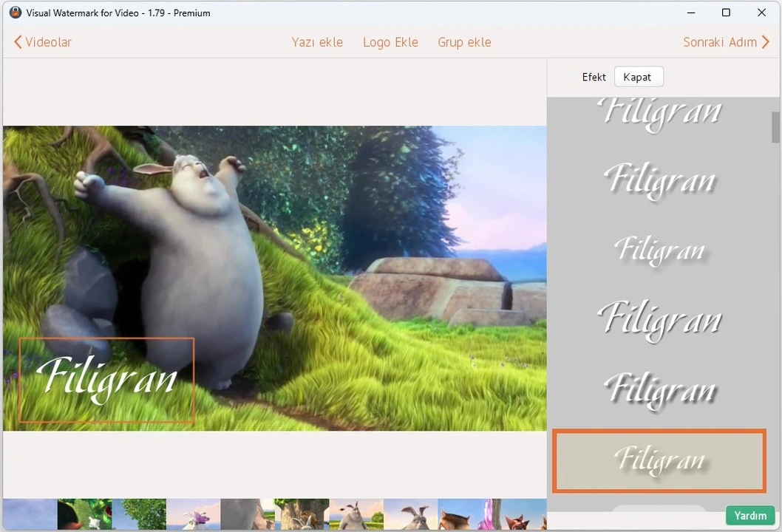
Task: Select the Kapat tab to disable effects
Action: click(638, 76)
